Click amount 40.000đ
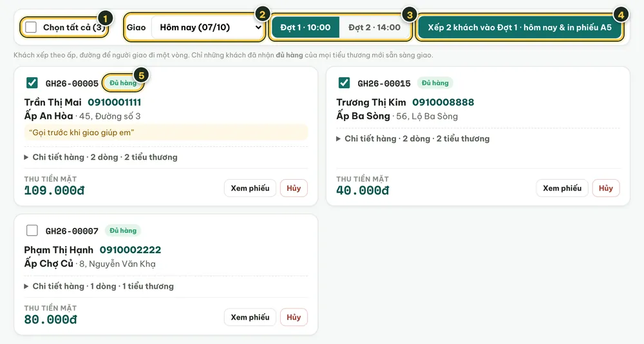The width and height of the screenshot is (644, 344). tap(362, 191)
